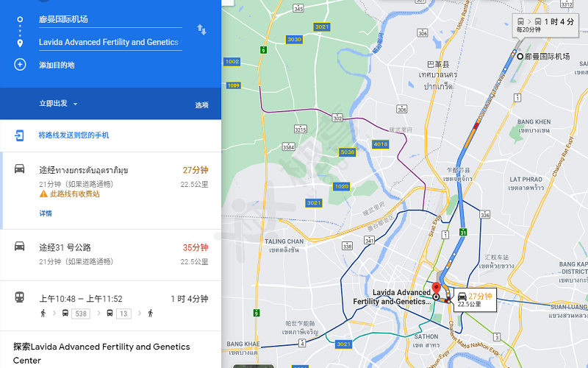
Task: Click the transit summary card on map
Action: coord(545,25)
